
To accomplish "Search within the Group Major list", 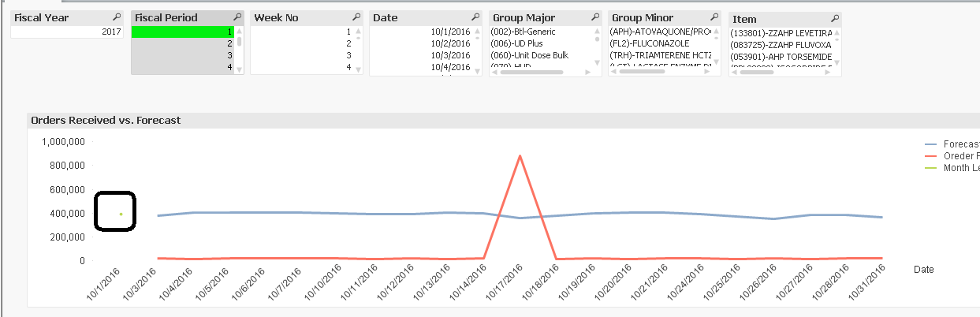I will tap(594, 17).
